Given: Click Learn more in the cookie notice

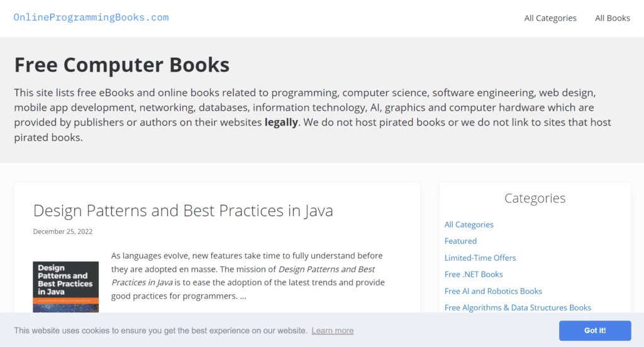Looking at the screenshot, I should click(332, 331).
